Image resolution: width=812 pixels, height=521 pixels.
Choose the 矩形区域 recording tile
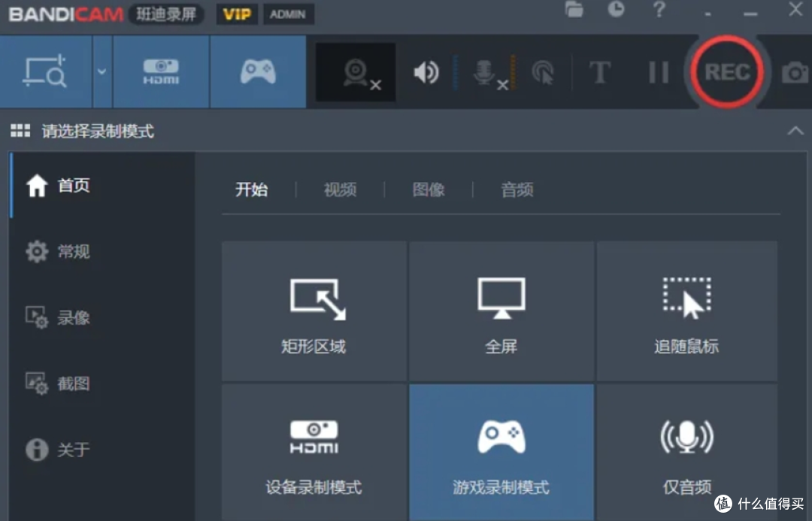point(314,310)
